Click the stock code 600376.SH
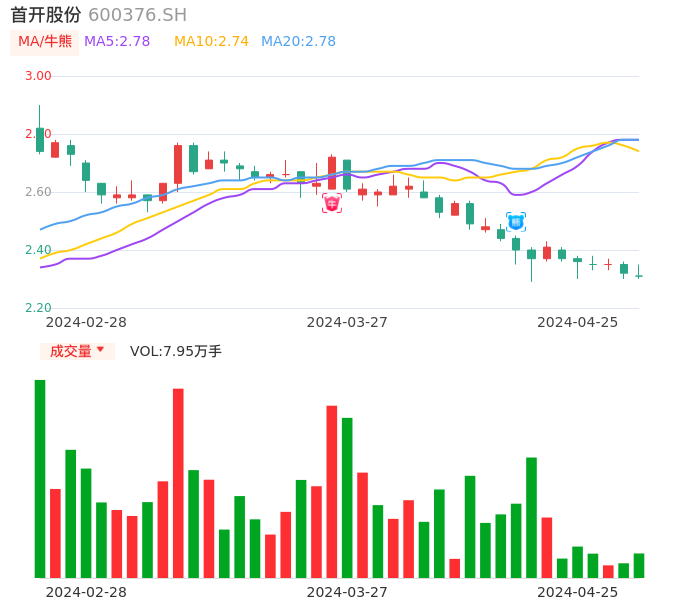This screenshot has height=606, width=686. click(137, 15)
